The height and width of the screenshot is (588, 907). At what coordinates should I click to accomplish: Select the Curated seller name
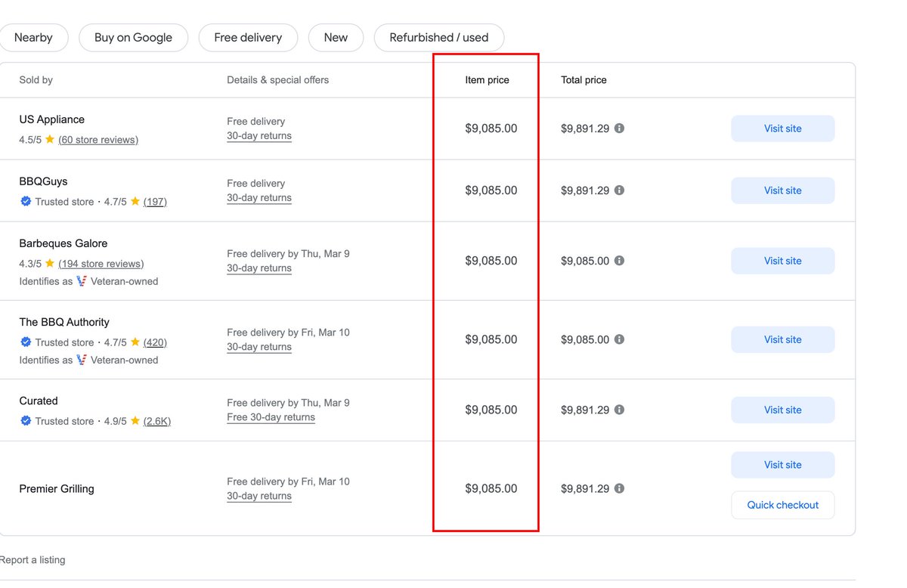(x=39, y=401)
